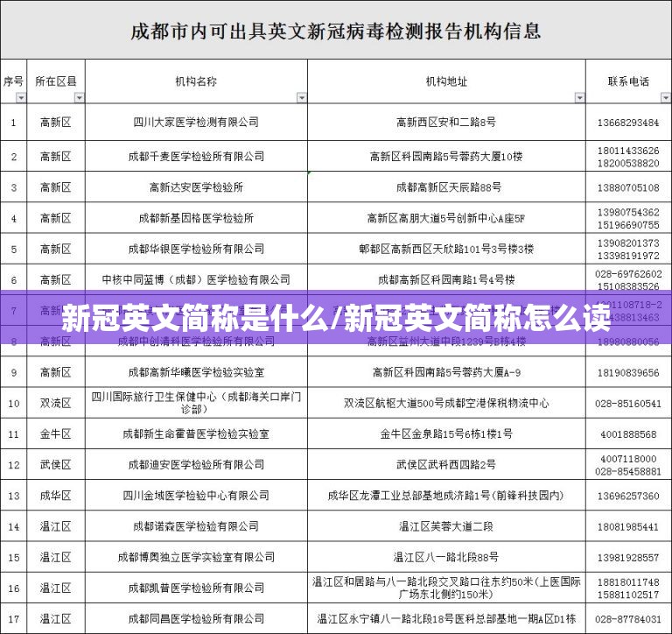Select phone number 18190839656

click(628, 373)
